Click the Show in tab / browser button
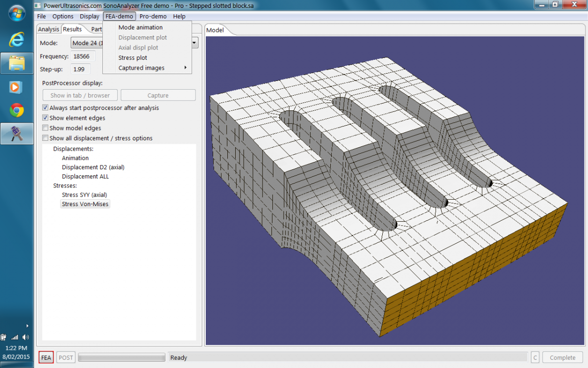This screenshot has height=368, width=588. point(80,95)
